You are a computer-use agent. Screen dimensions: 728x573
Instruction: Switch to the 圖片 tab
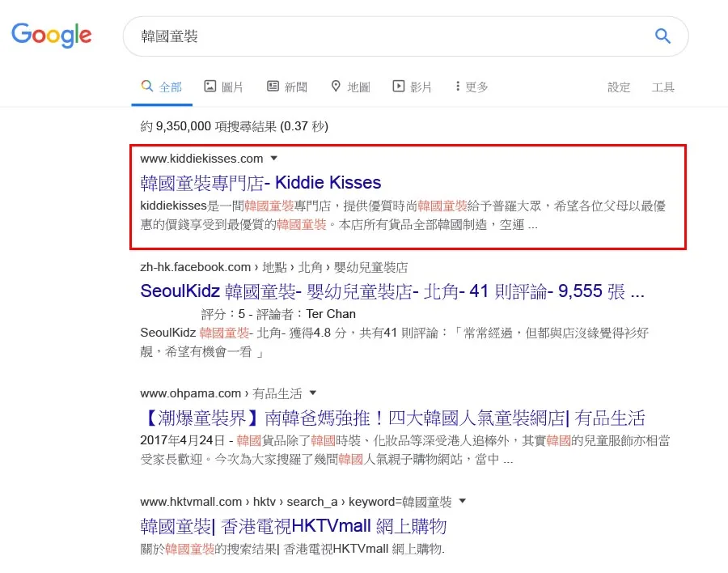tap(224, 87)
